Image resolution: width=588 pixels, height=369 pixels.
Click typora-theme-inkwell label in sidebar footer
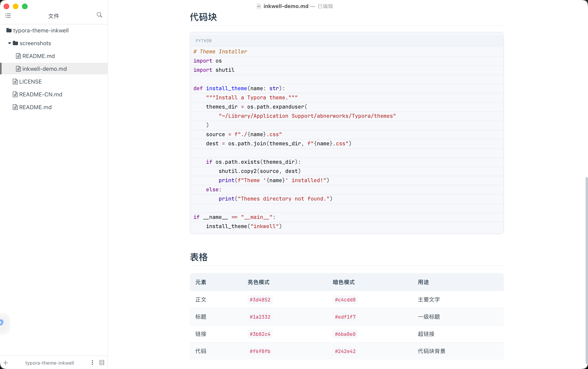pos(50,363)
